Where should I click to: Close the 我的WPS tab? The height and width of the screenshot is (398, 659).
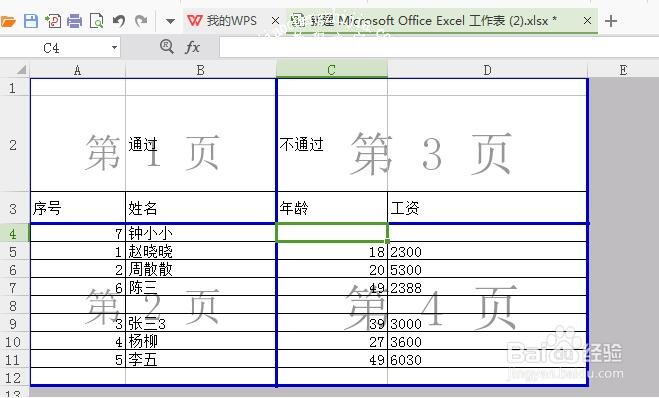pyautogui.click(x=275, y=20)
